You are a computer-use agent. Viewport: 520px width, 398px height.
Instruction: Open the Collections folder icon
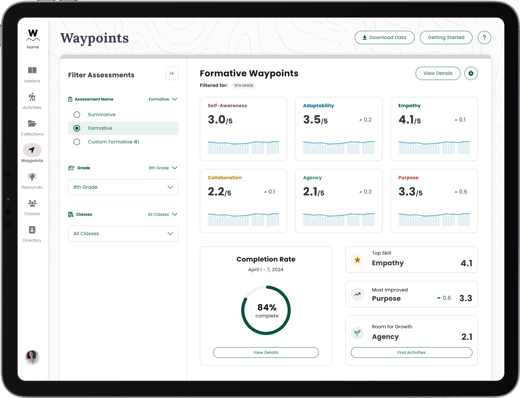[x=32, y=124]
